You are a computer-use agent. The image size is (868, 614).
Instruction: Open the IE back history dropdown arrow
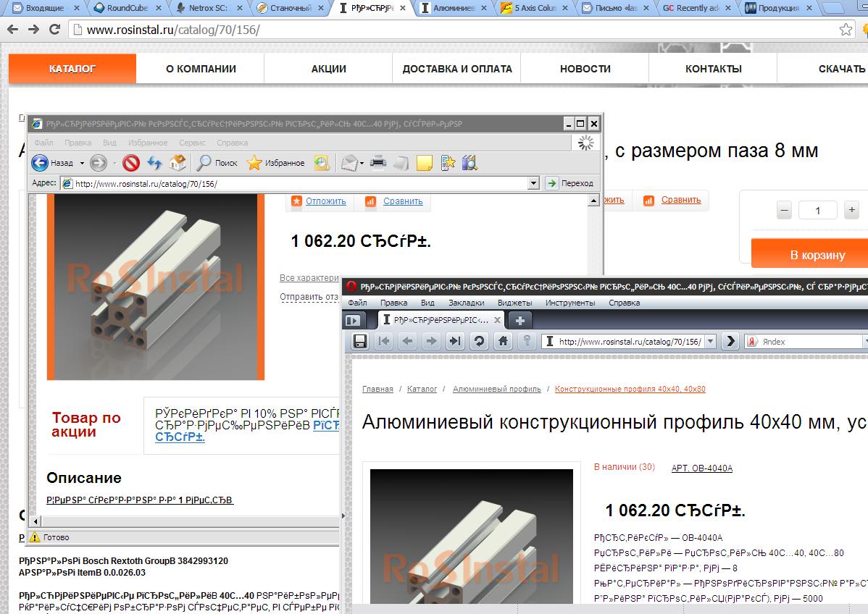pos(82,163)
